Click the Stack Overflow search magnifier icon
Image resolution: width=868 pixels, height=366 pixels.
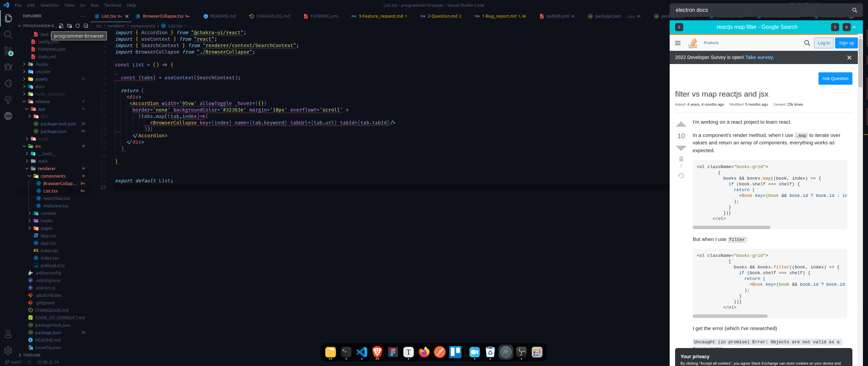pos(807,43)
